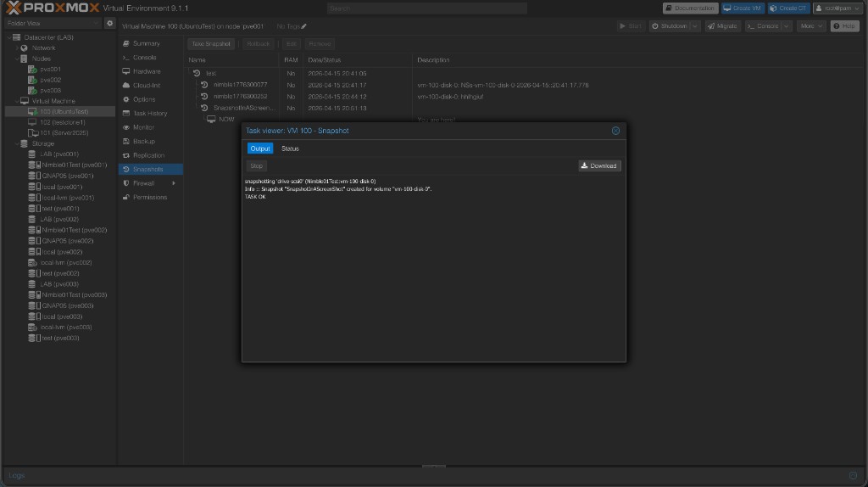Select VM 100 (UbuntuTest) in the tree

(60, 111)
